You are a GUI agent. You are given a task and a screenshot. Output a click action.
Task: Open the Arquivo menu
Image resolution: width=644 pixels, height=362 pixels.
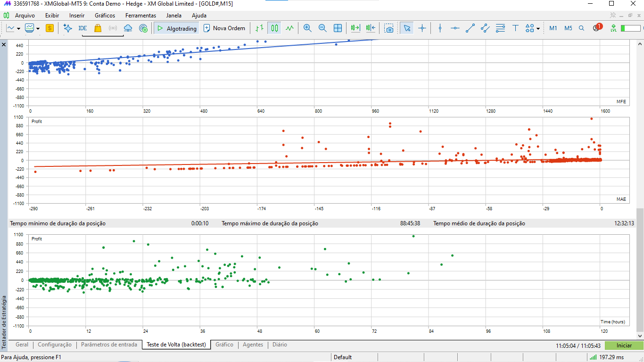point(25,16)
